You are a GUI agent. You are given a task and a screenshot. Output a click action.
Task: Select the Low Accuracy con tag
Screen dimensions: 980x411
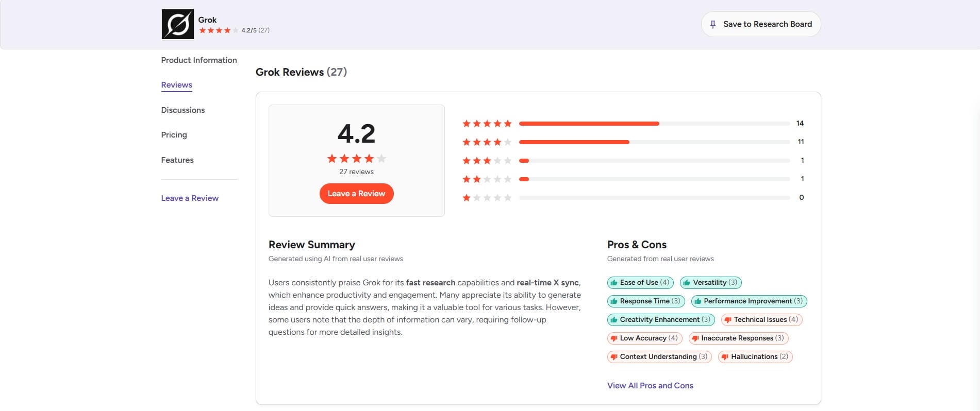645,338
